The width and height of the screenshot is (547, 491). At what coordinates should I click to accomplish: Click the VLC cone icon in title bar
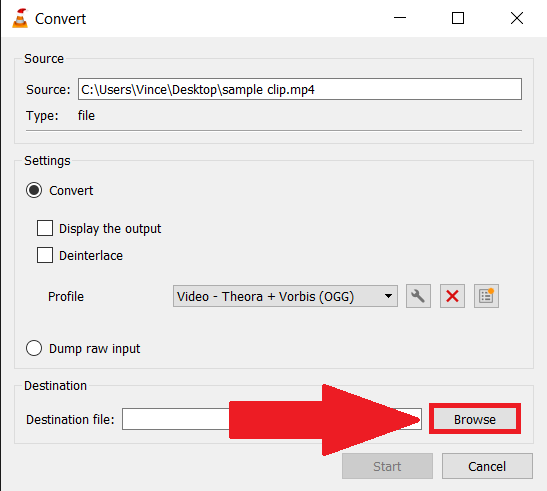point(20,18)
